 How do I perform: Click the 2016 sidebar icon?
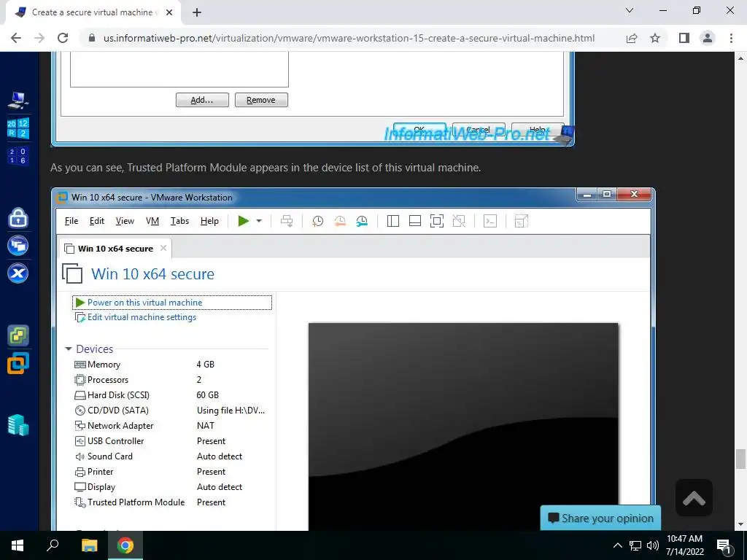(18, 156)
